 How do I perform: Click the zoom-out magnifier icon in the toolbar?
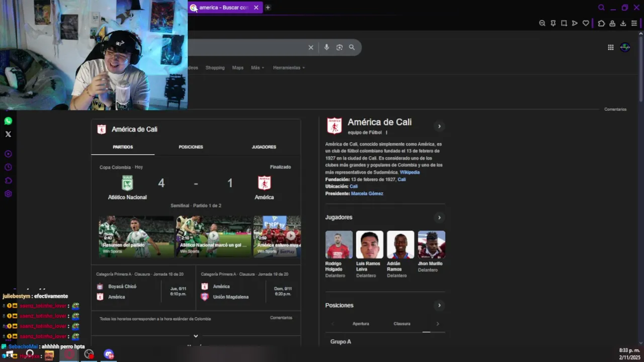click(x=542, y=23)
